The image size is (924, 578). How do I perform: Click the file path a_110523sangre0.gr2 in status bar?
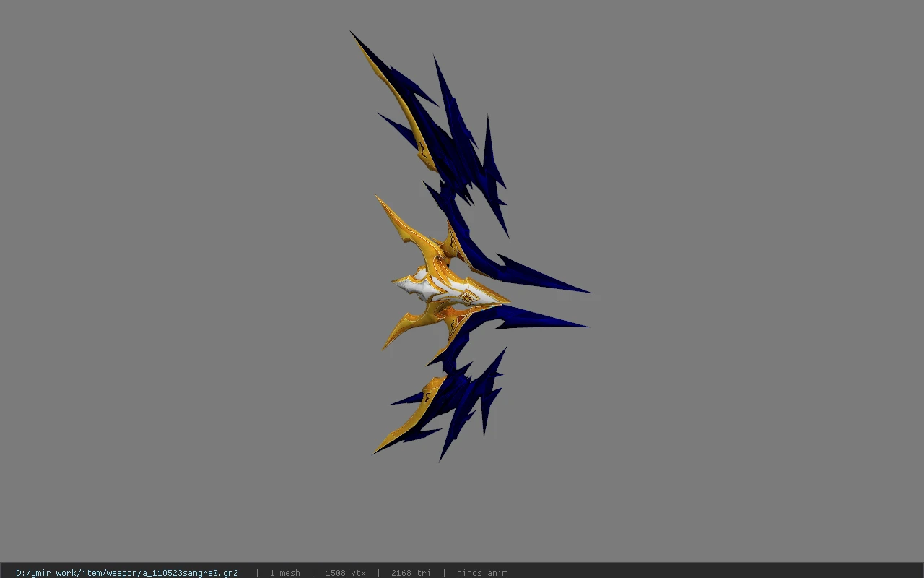pos(127,573)
